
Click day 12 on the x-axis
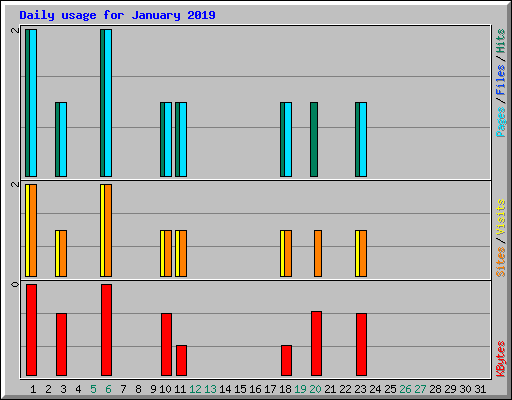[195, 389]
